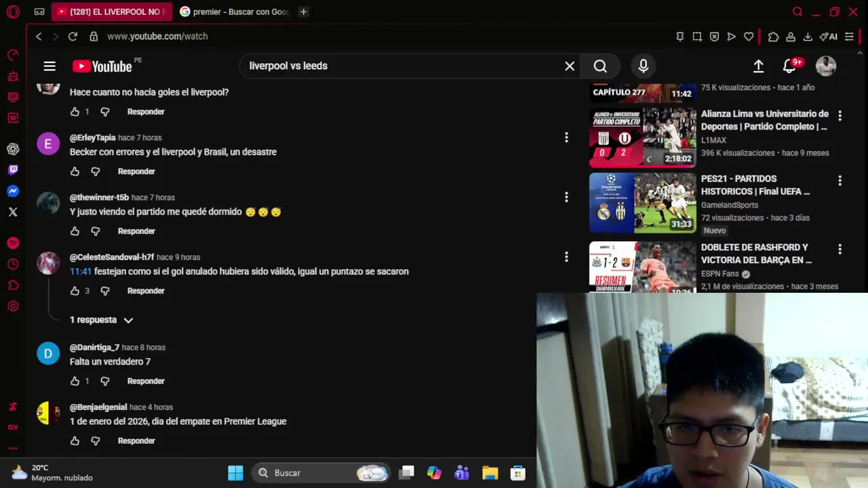This screenshot has width=868, height=488.
Task: Like the Danirtiga_7 comment
Action: [x=75, y=381]
